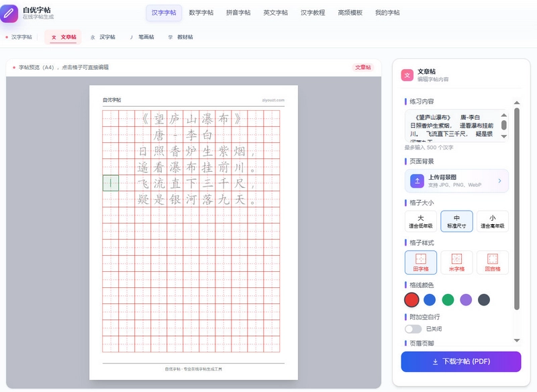537x392 pixels.
Task: Click the 下载字帖 (PDF) button
Action: click(461, 362)
